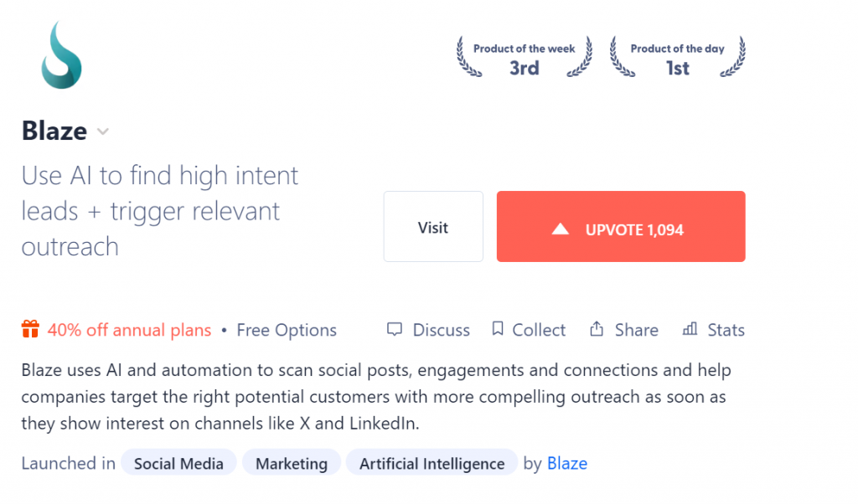The image size is (858, 504).
Task: Click the Blaze product title
Action: click(x=54, y=131)
